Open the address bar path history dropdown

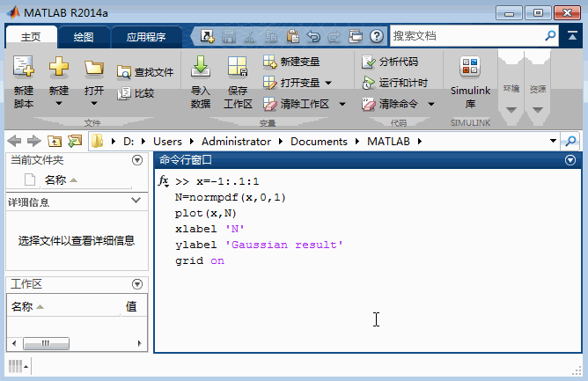click(553, 141)
